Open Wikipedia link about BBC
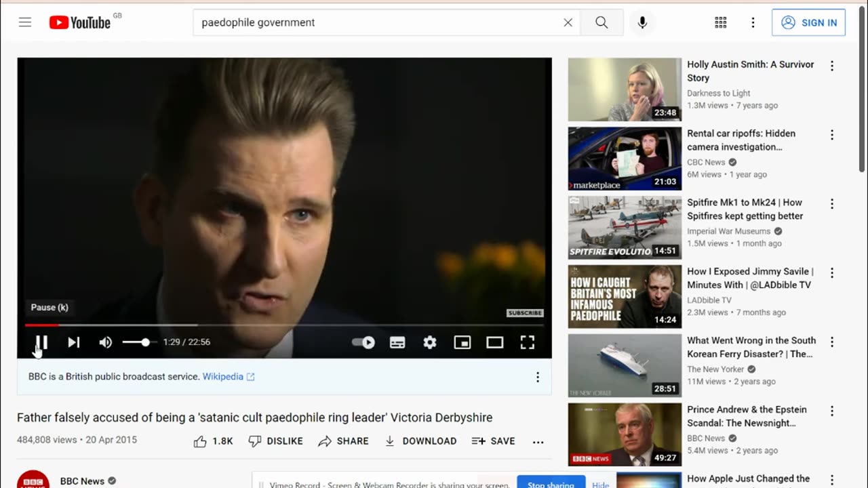The image size is (868, 488). [x=229, y=377]
